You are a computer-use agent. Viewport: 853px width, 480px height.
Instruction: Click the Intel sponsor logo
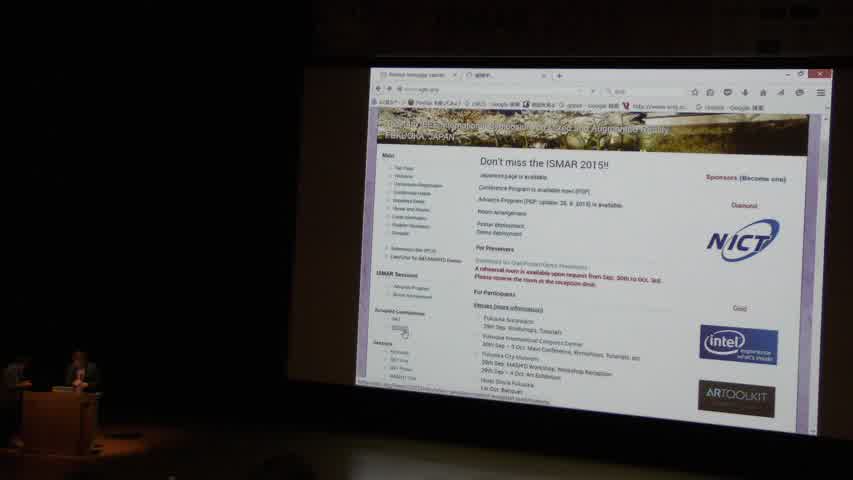pos(738,344)
